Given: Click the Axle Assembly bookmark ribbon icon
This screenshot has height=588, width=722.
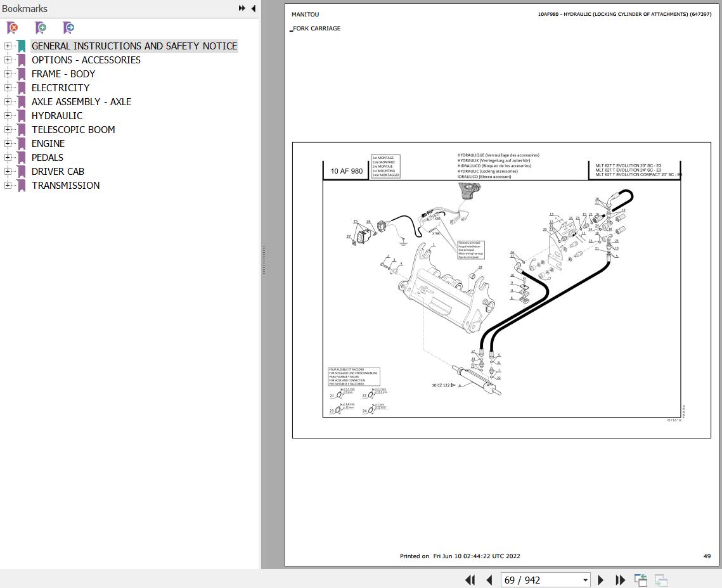Looking at the screenshot, I should 21,101.
